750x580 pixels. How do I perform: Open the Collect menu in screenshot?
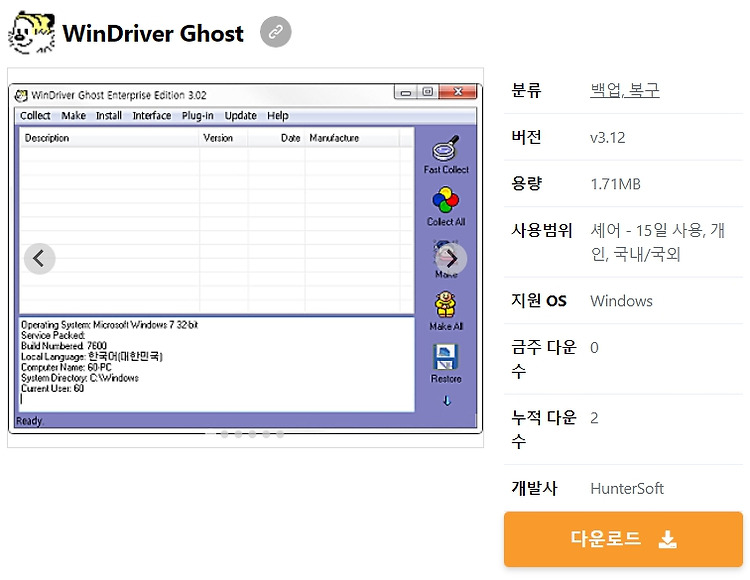pos(35,116)
